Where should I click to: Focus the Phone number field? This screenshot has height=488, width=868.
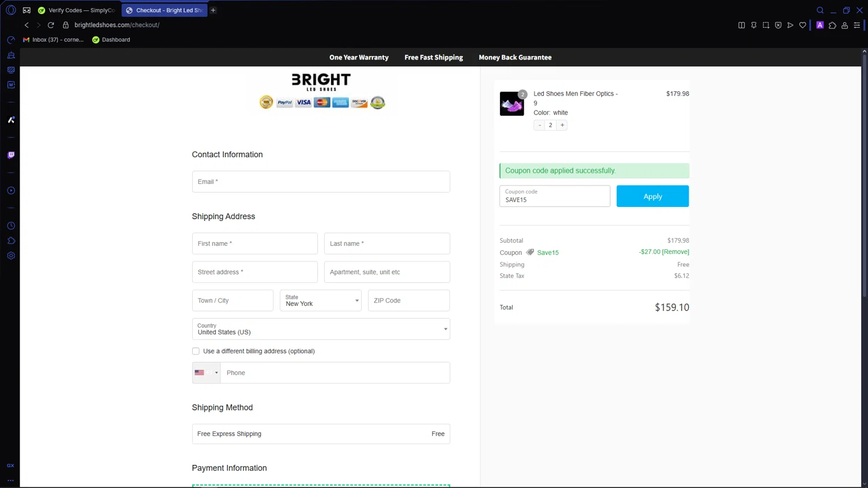[x=335, y=373]
